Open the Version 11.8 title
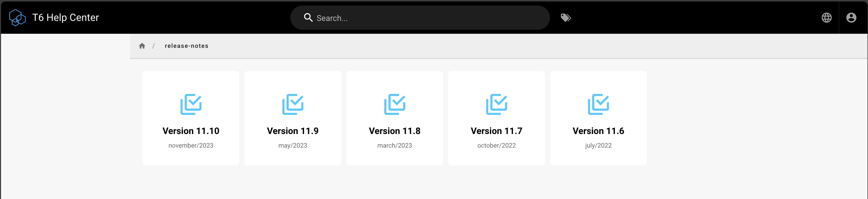 coord(394,131)
